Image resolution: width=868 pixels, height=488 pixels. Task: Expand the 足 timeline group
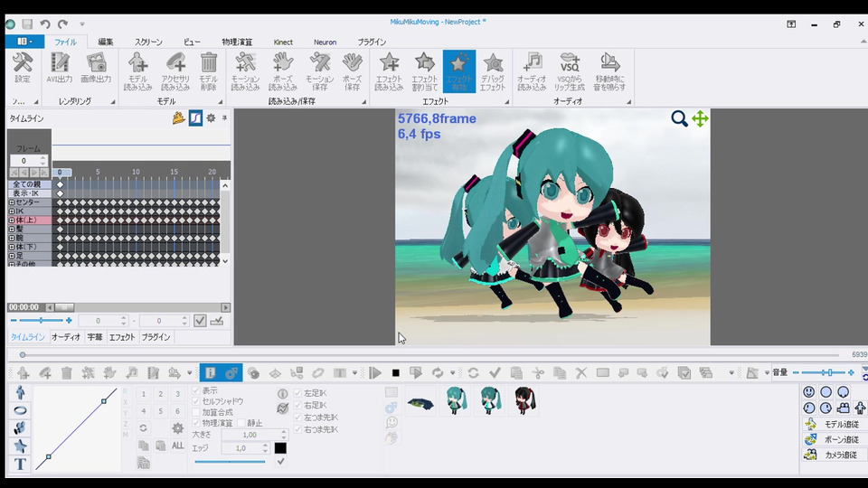pos(12,256)
